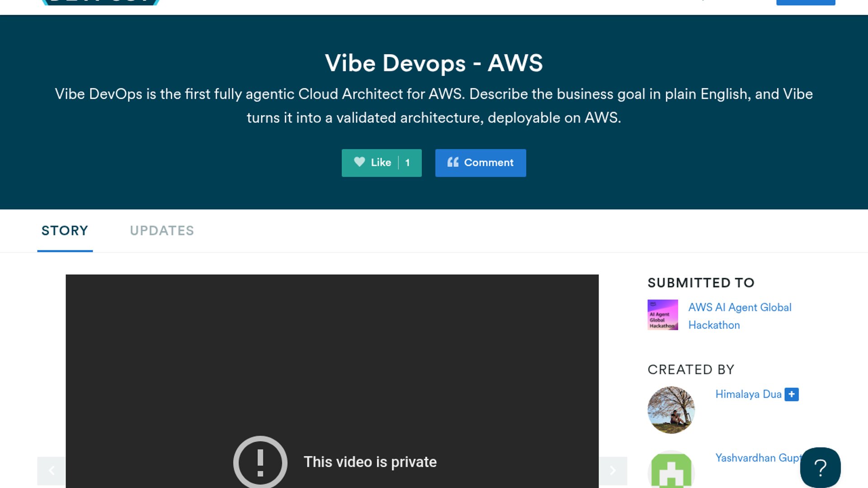Follow Himalaya Dua with plus icon
This screenshot has width=868, height=488.
(791, 394)
